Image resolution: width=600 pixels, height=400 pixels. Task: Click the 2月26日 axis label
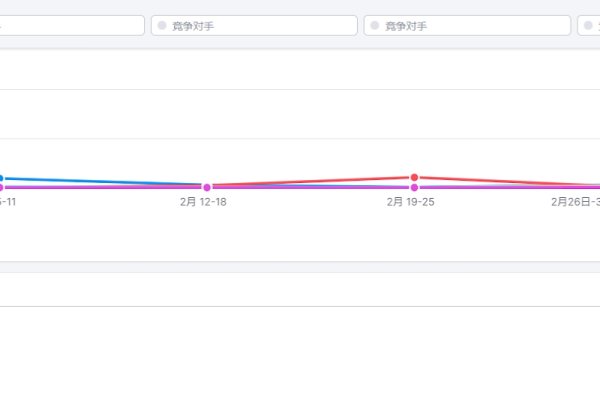[576, 201]
